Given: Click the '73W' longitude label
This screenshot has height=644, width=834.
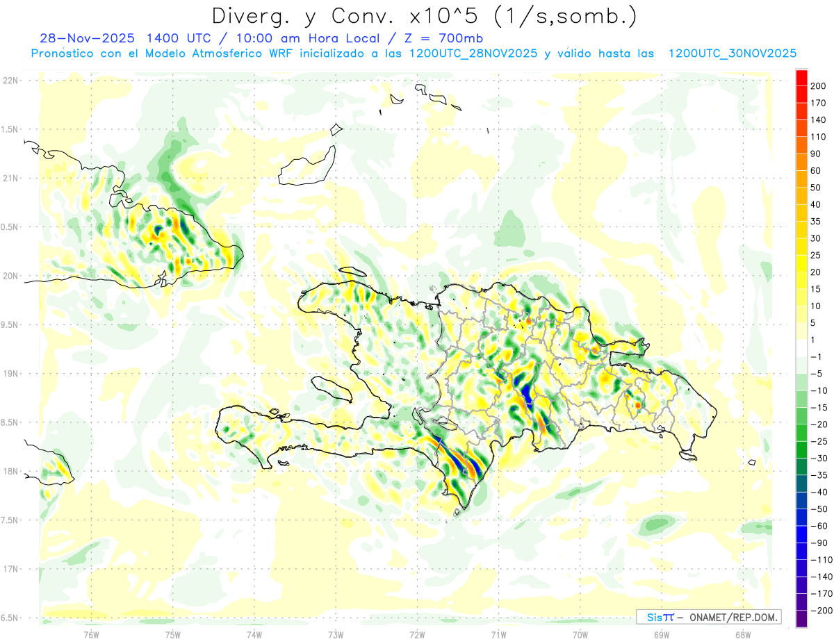Looking at the screenshot, I should pos(336,634).
